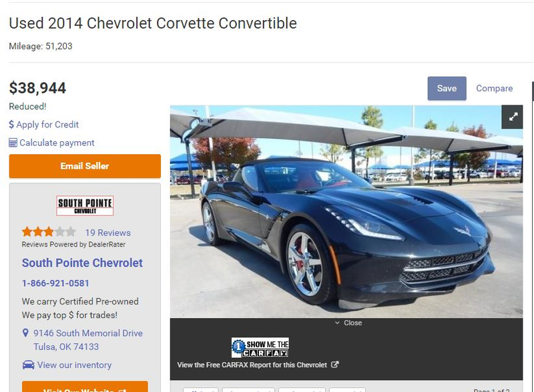Open South Pointe Chevrolet dealer page
This screenshot has width=534, height=392.
click(x=82, y=263)
